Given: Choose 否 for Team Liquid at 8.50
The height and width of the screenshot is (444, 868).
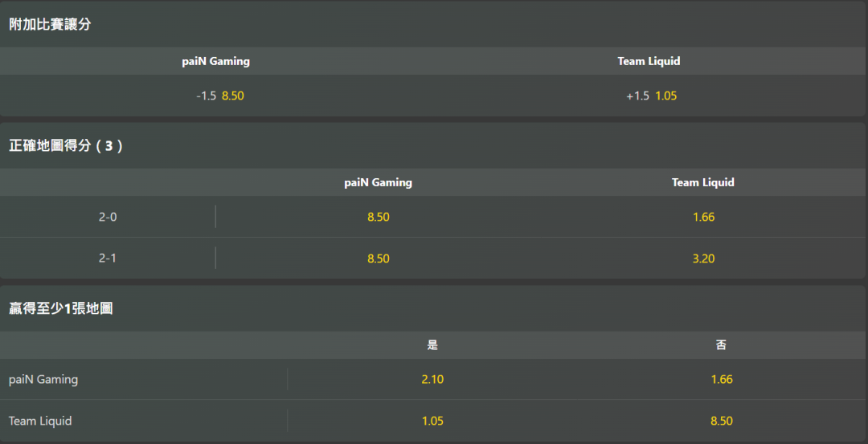Looking at the screenshot, I should tap(721, 421).
